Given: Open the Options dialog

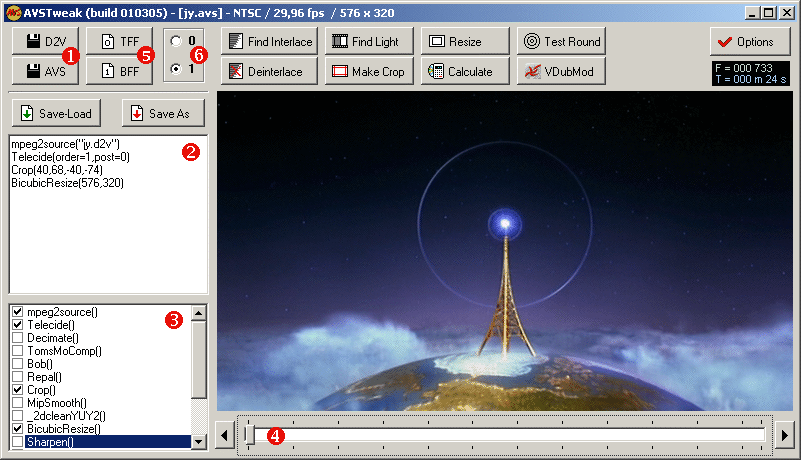Looking at the screenshot, I should (x=749, y=42).
